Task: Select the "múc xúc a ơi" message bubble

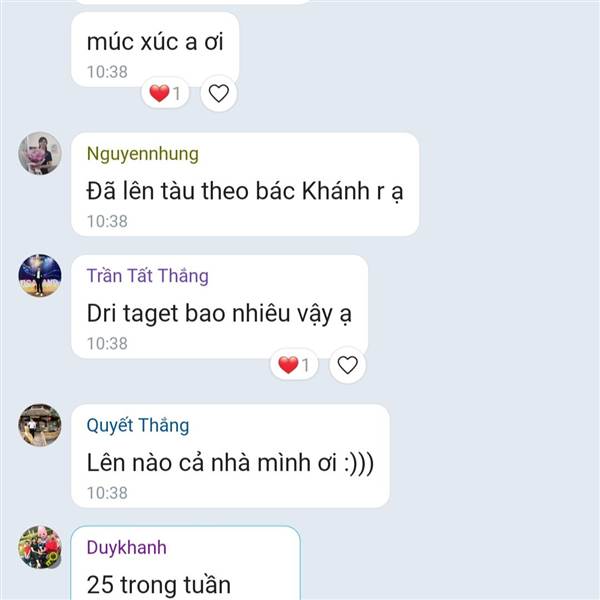Action: click(x=155, y=49)
